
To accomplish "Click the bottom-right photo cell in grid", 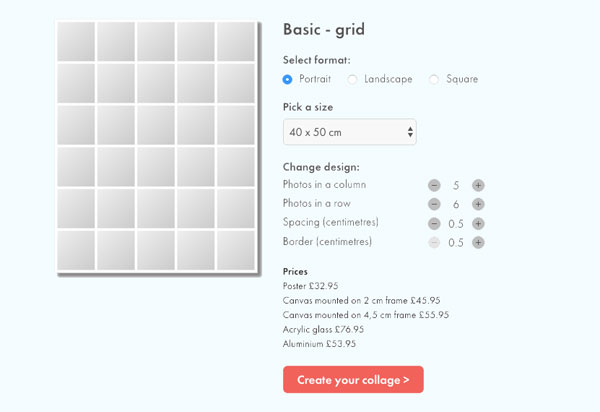I will [236, 250].
